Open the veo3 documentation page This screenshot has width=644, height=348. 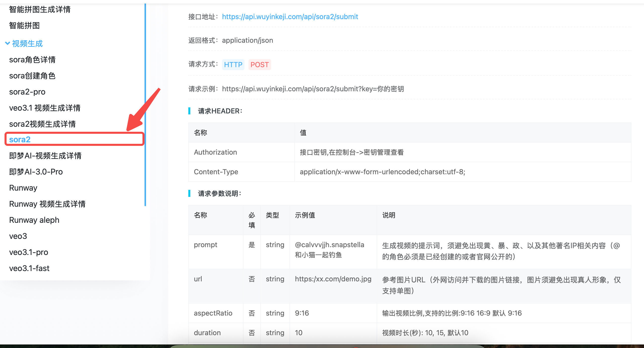point(18,236)
